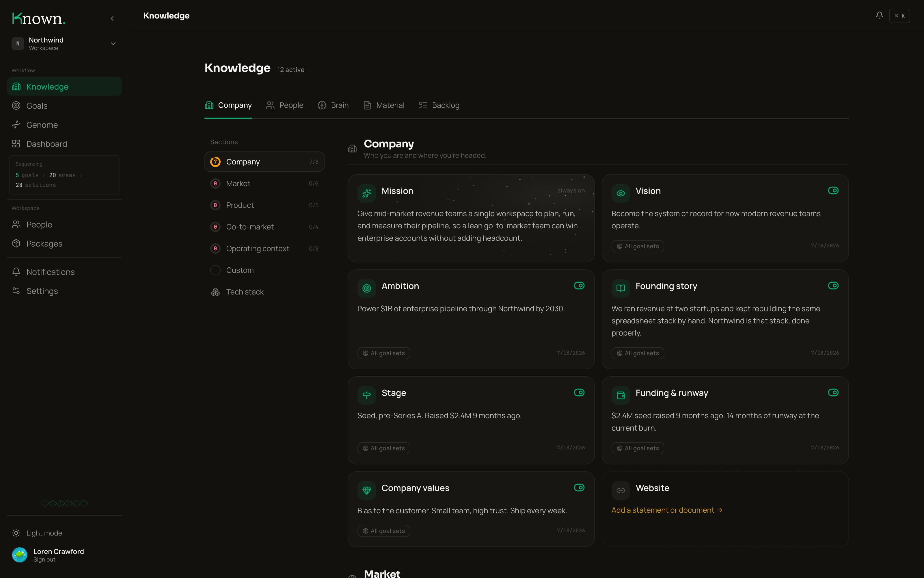The height and width of the screenshot is (578, 924).
Task: Toggle the Ambition card switch
Action: pyautogui.click(x=579, y=286)
